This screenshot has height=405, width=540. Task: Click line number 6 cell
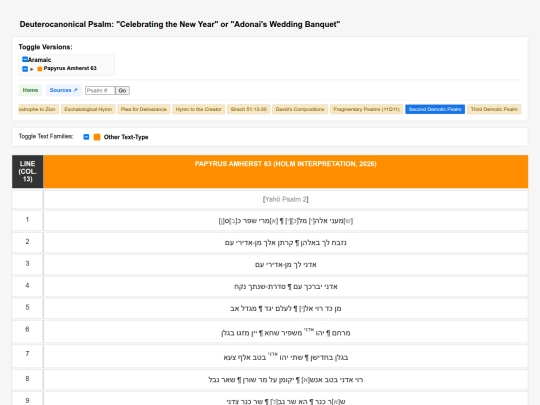coord(28,331)
